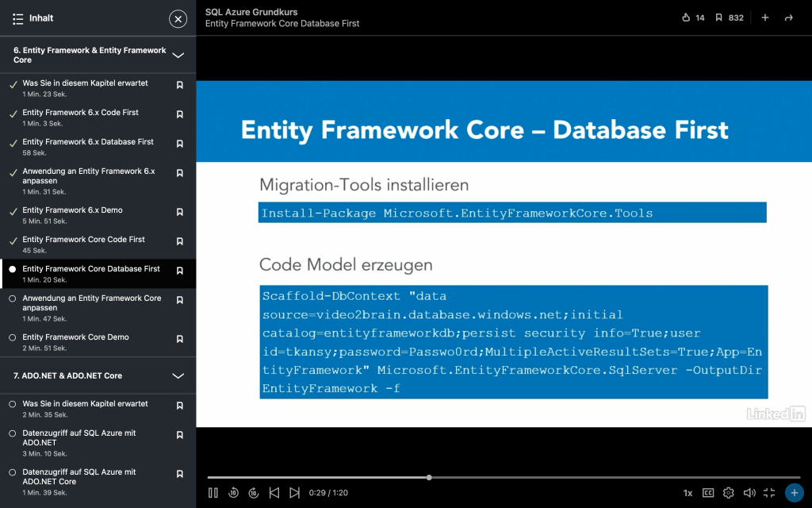Image resolution: width=812 pixels, height=508 pixels.
Task: Exit fullscreen mode
Action: point(769,493)
